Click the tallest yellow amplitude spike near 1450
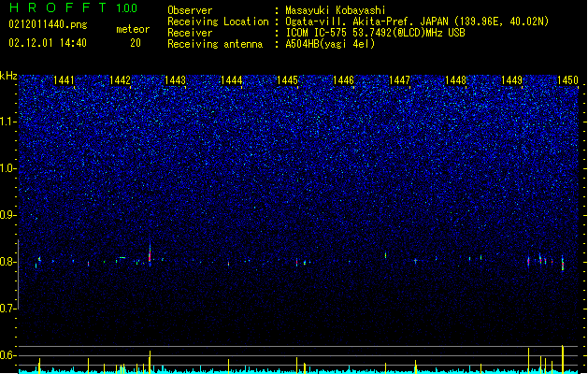The image size is (588, 374). pos(563,359)
